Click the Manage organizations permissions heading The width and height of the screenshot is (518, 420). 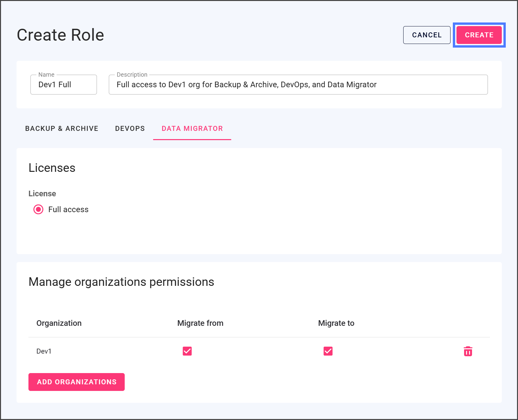121,282
